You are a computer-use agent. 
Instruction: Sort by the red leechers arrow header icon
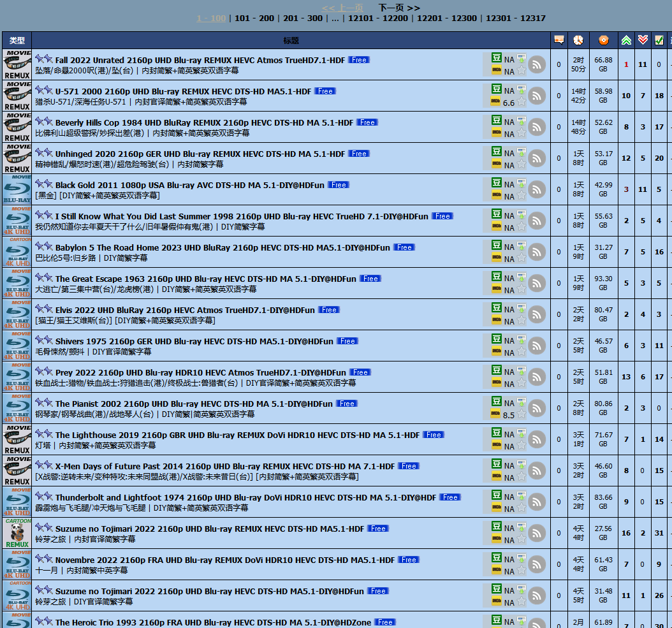pyautogui.click(x=643, y=40)
